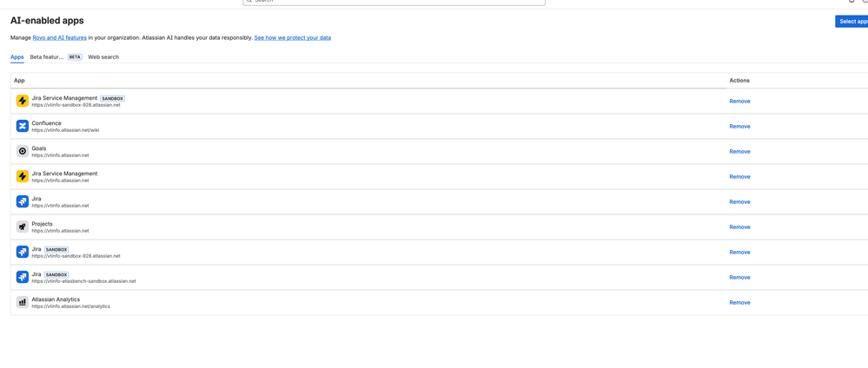Click the Projects app name text
868x368 pixels.
tap(42, 224)
